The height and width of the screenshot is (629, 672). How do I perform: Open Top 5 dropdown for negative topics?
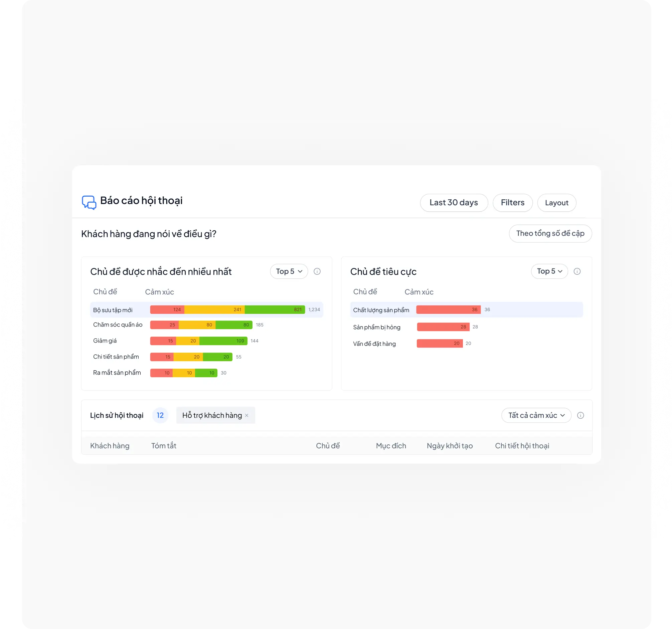pos(549,271)
